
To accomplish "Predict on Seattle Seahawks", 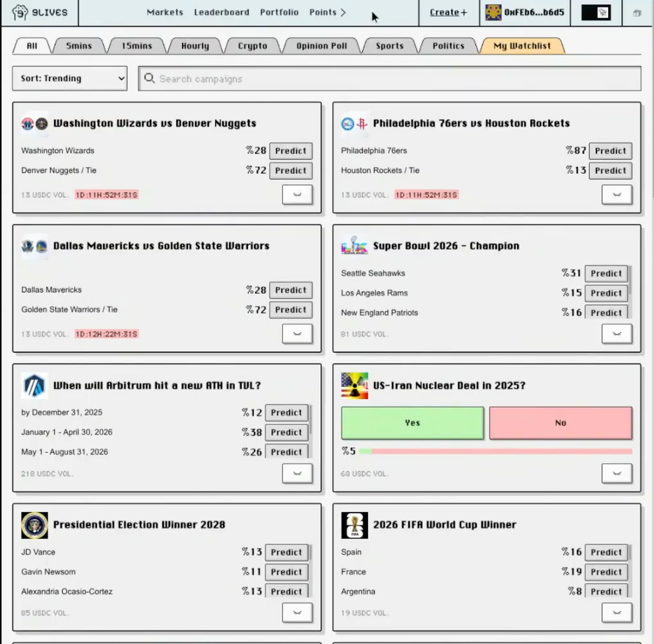I will tap(606, 273).
